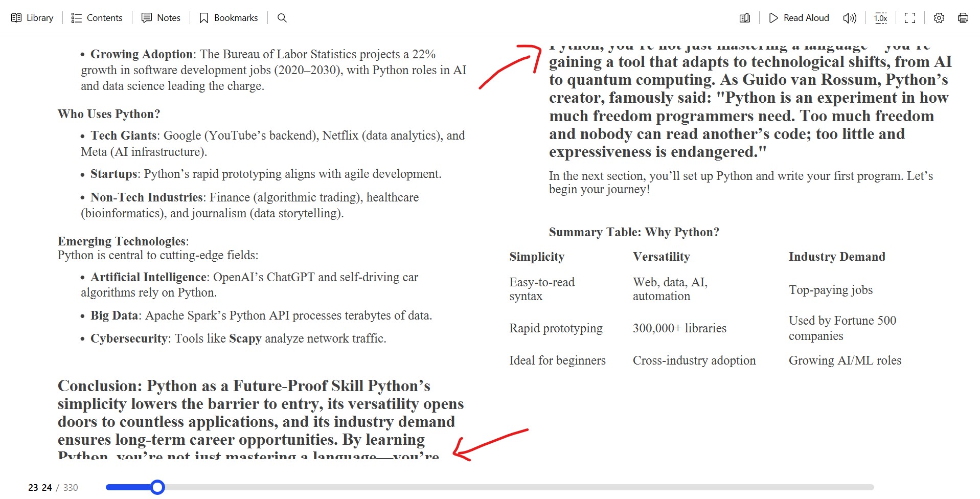Viewport: 980px width, 499px height.
Task: Open the 1.0x reading speed control
Action: 880,18
